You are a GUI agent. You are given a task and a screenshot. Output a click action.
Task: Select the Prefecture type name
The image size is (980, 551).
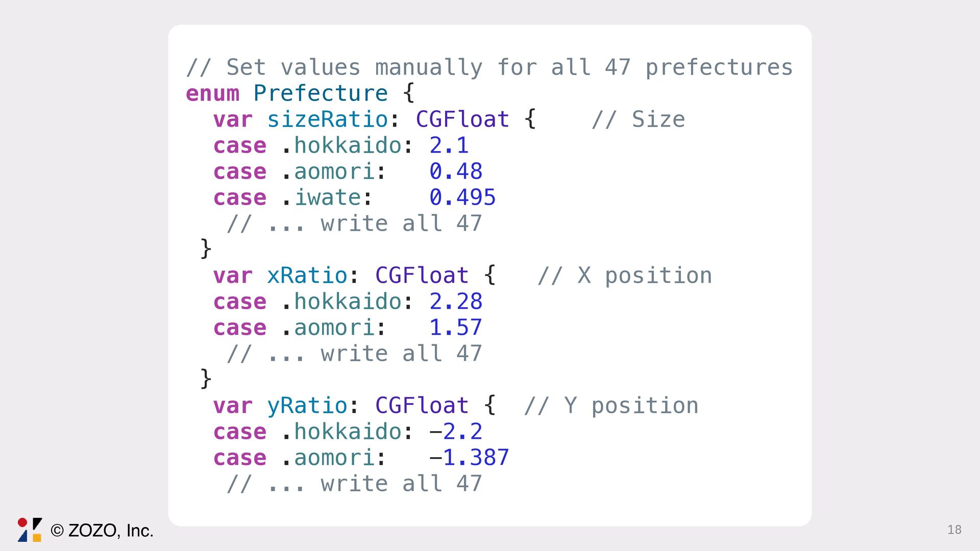point(321,93)
